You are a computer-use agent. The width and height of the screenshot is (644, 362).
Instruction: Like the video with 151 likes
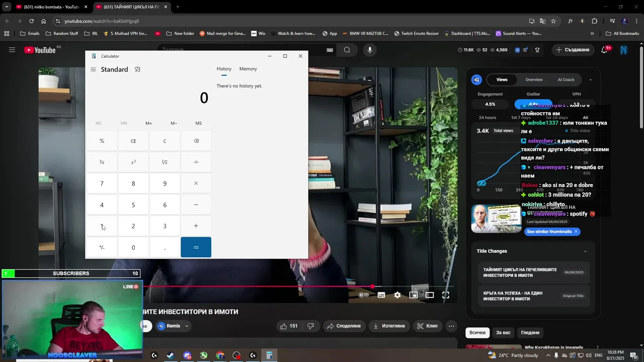289,326
